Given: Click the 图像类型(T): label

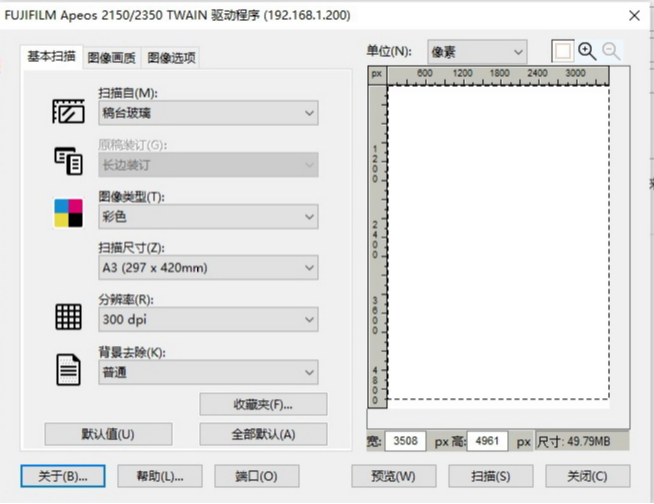Looking at the screenshot, I should (x=131, y=197).
